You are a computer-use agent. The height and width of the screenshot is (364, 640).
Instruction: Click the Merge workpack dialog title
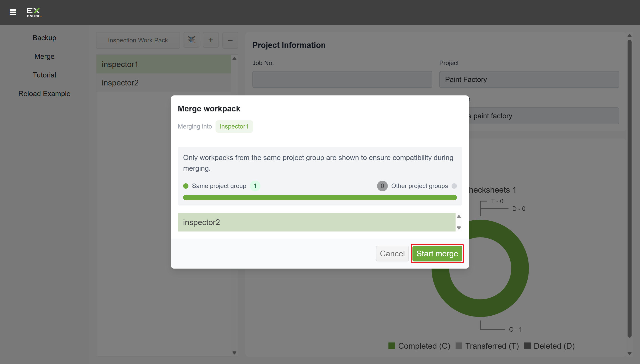pos(209,109)
